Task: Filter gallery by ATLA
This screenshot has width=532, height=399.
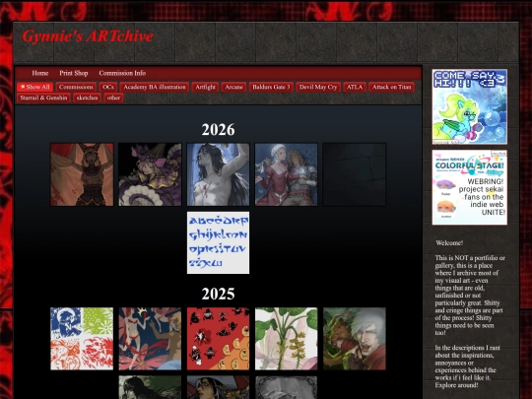Action: [x=355, y=87]
